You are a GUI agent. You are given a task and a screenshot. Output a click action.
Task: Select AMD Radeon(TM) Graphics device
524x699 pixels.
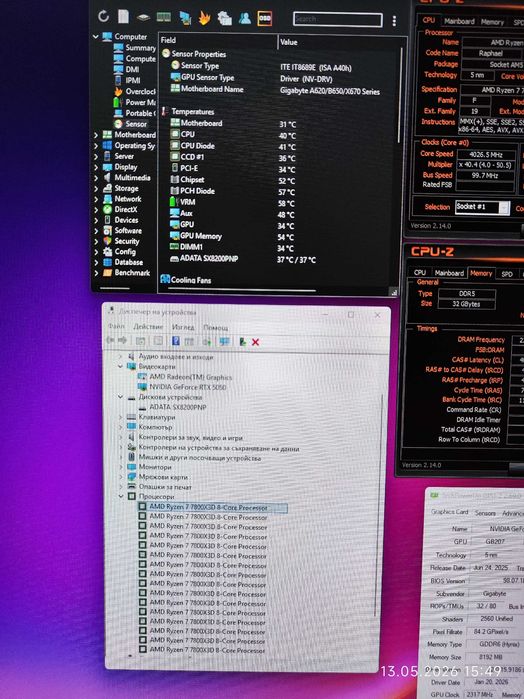pyautogui.click(x=186, y=377)
